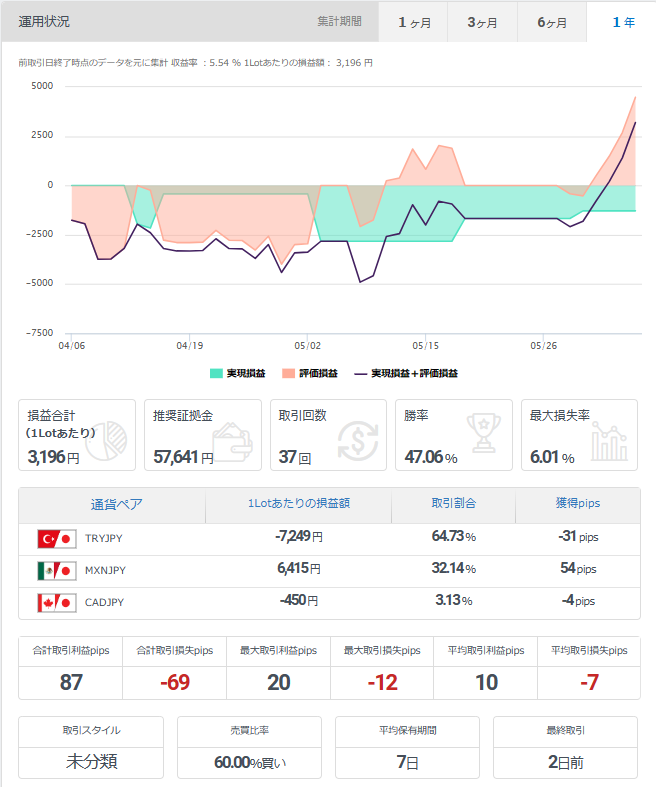Click the trophy icon in 勝率 card
Viewport: 656px width, 787px height.
483,433
